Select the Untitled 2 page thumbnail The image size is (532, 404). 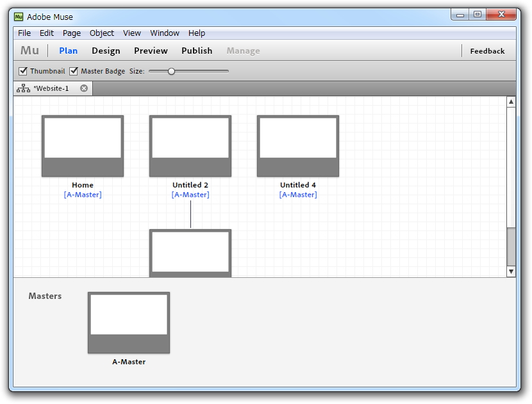[x=190, y=146]
